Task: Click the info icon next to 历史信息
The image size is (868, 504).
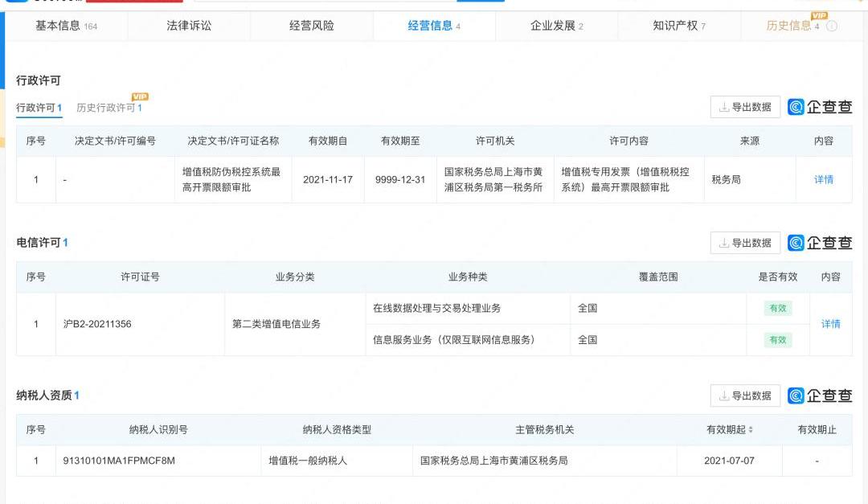Action: click(x=832, y=26)
